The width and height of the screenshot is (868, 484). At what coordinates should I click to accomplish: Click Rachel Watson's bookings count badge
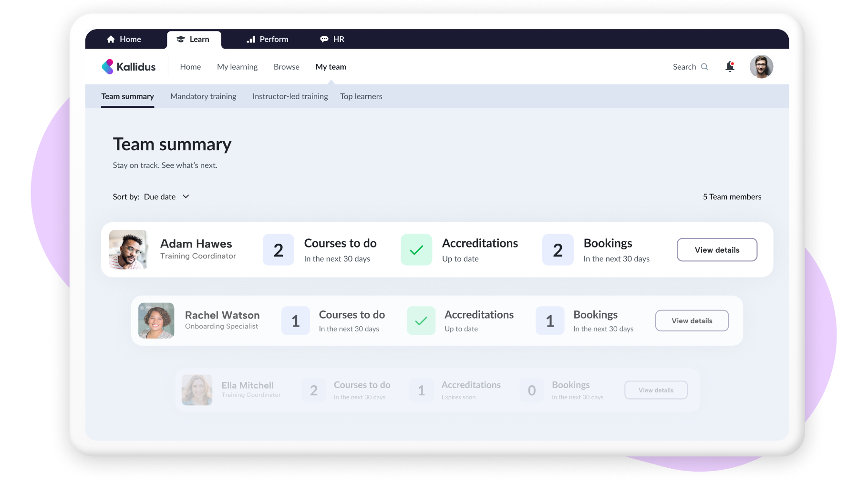549,321
